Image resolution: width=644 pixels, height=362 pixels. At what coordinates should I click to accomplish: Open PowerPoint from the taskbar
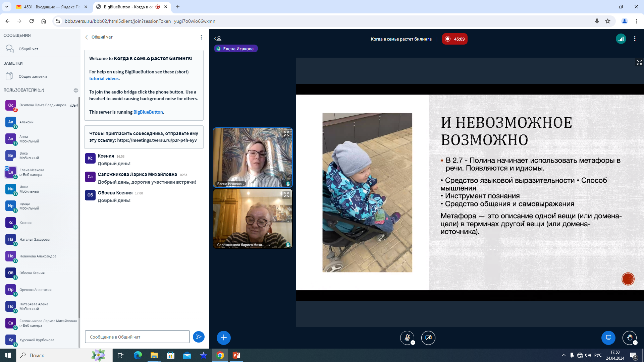click(x=236, y=355)
